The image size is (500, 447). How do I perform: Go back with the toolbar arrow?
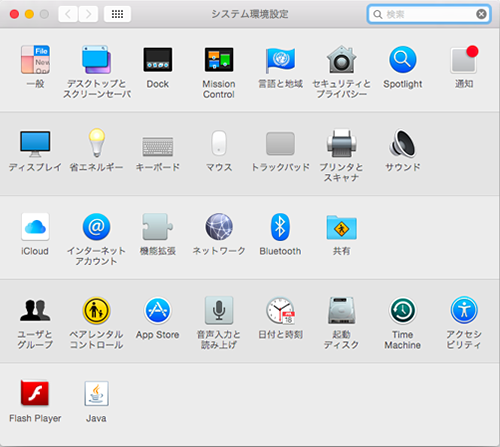[x=68, y=14]
